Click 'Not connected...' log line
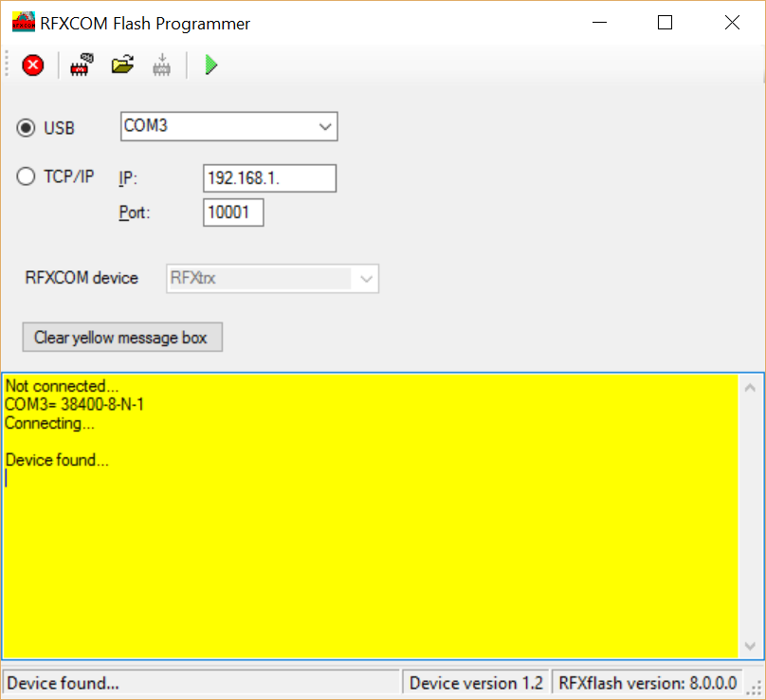 62,386
